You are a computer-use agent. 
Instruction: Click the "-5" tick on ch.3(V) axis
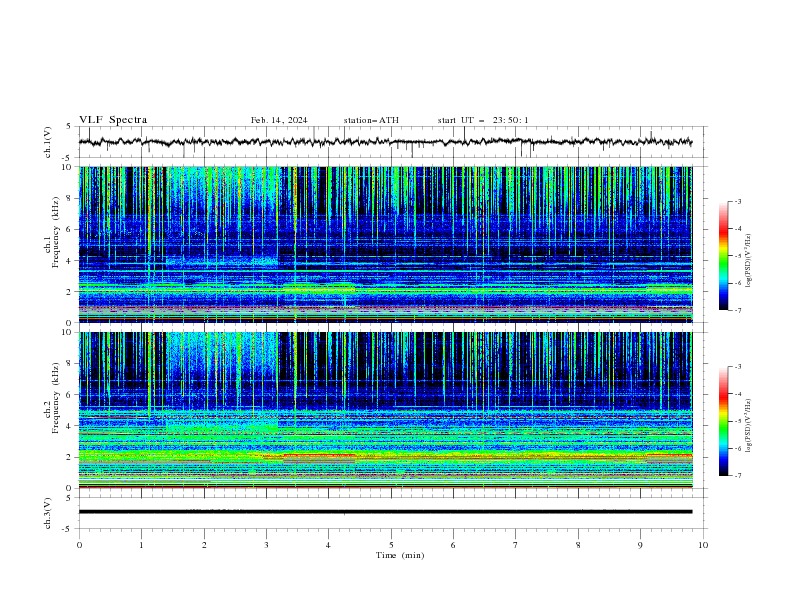tap(68, 529)
